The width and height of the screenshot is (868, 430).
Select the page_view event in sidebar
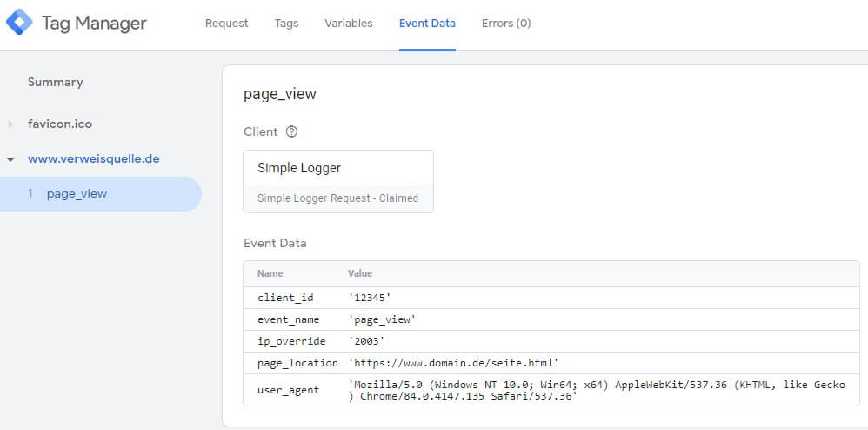[101, 194]
